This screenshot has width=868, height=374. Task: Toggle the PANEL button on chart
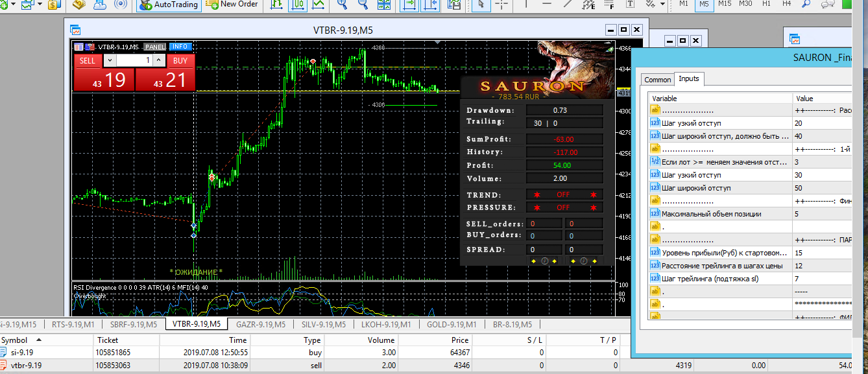pyautogui.click(x=155, y=47)
